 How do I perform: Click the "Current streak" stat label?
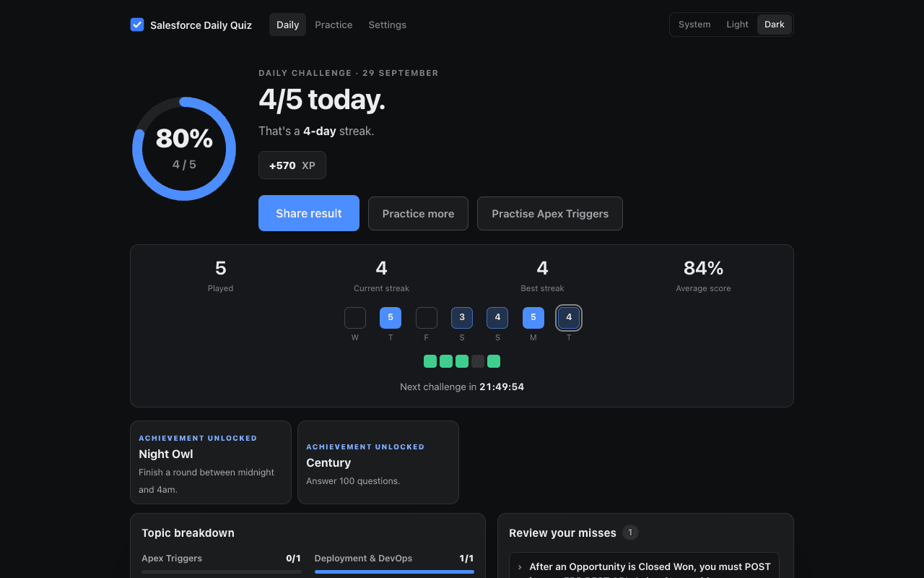point(381,288)
